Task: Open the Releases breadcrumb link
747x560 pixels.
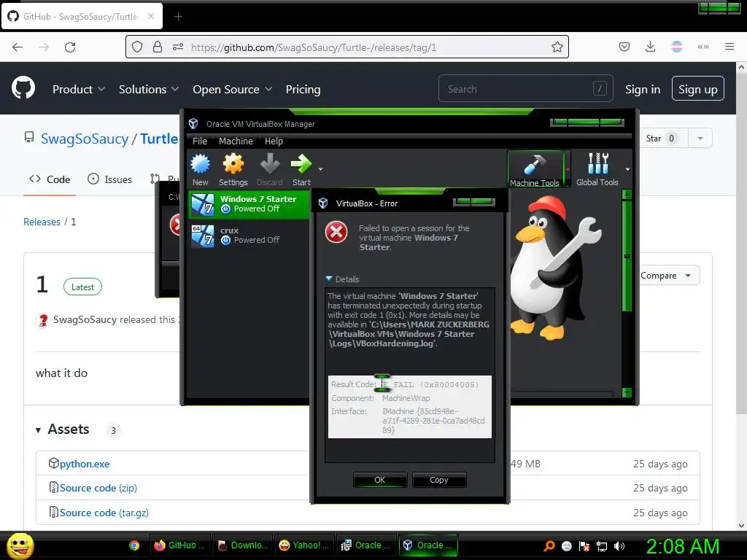Action: [x=42, y=222]
